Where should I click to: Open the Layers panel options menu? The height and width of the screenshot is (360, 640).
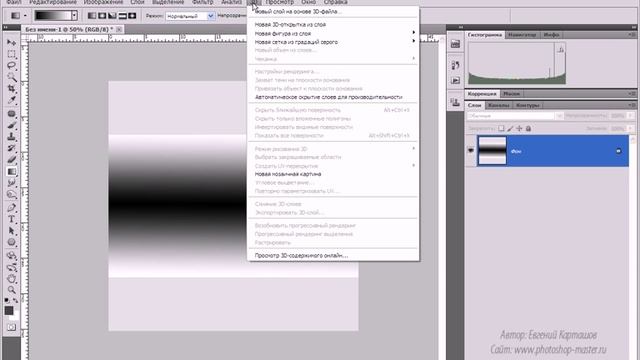click(632, 105)
